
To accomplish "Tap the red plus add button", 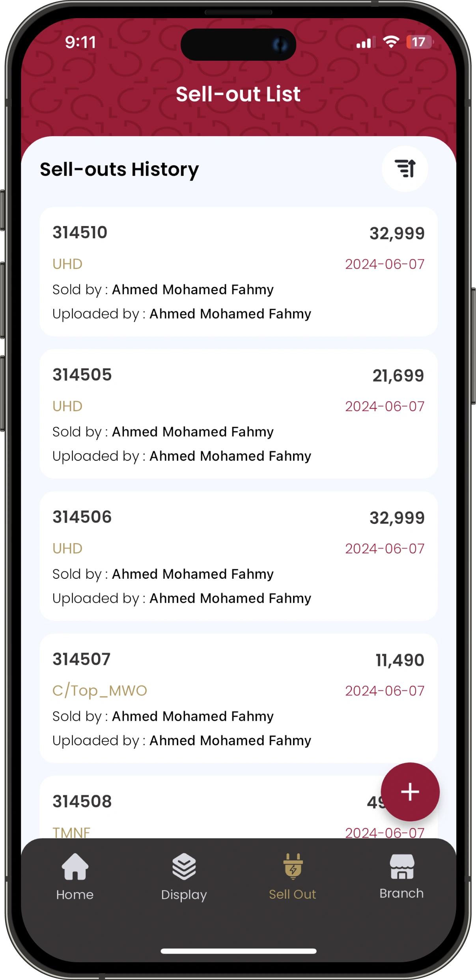I will pyautogui.click(x=410, y=792).
